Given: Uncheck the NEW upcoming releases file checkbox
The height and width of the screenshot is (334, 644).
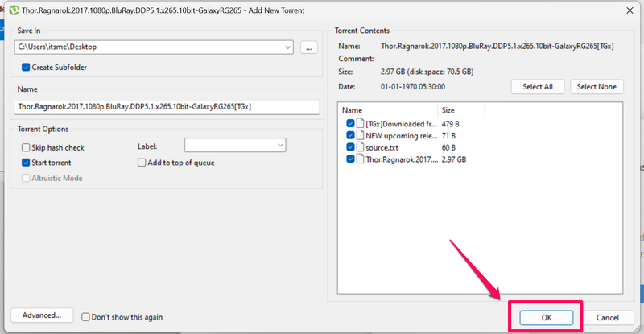Looking at the screenshot, I should pyautogui.click(x=350, y=135).
